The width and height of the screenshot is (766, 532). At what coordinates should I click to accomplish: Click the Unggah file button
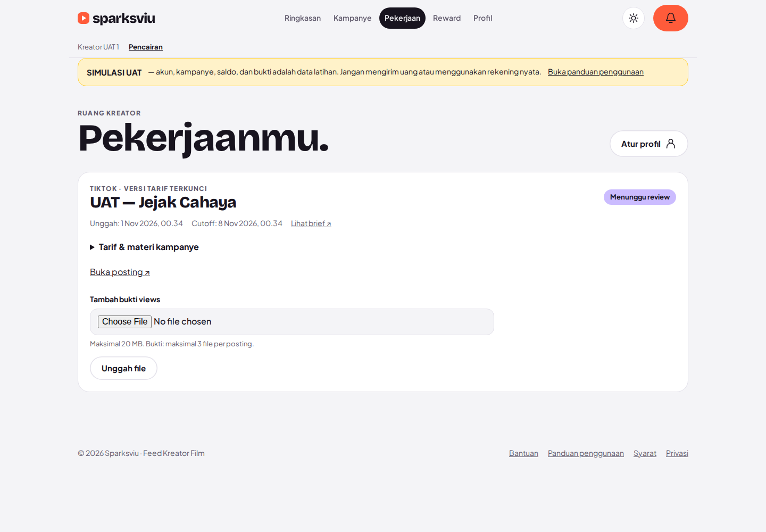click(123, 368)
